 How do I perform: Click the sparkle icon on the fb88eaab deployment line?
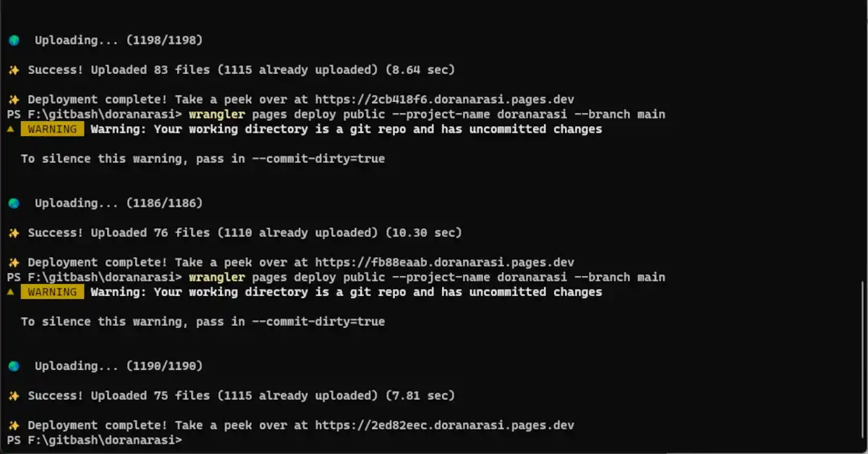13,263
